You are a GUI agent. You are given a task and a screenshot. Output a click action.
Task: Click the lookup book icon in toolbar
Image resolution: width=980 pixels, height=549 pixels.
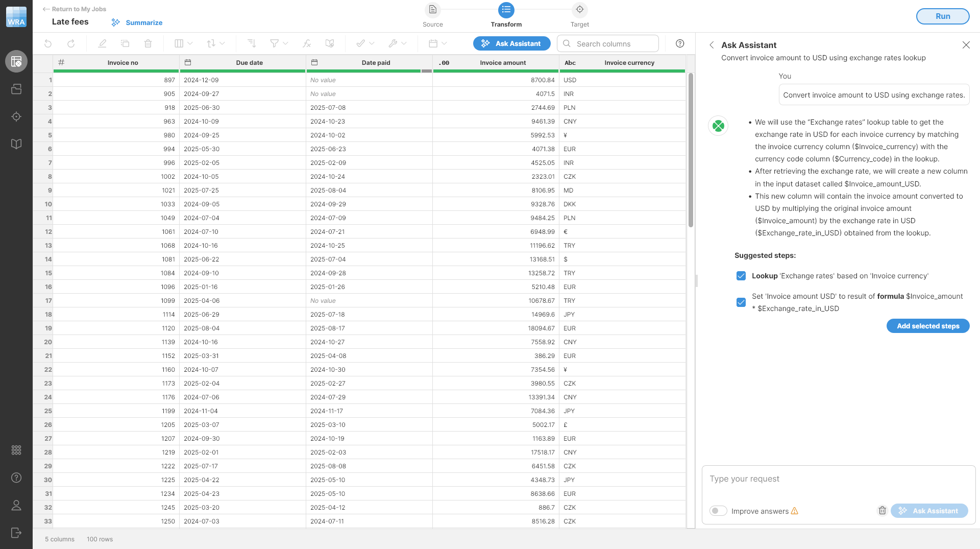pos(330,44)
